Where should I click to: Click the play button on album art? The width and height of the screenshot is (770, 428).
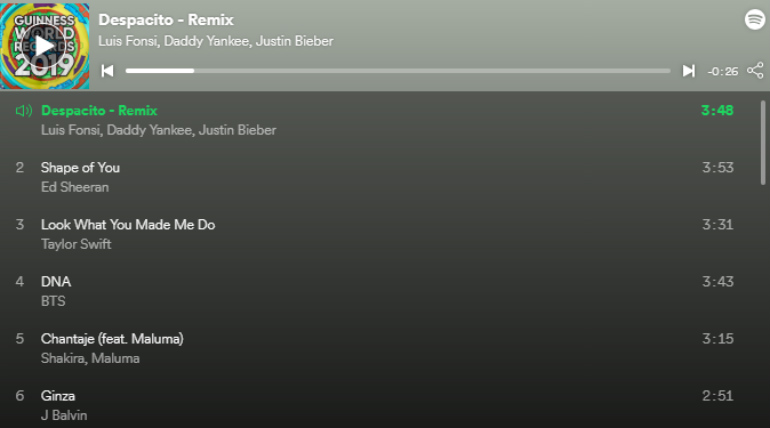pyautogui.click(x=44, y=46)
